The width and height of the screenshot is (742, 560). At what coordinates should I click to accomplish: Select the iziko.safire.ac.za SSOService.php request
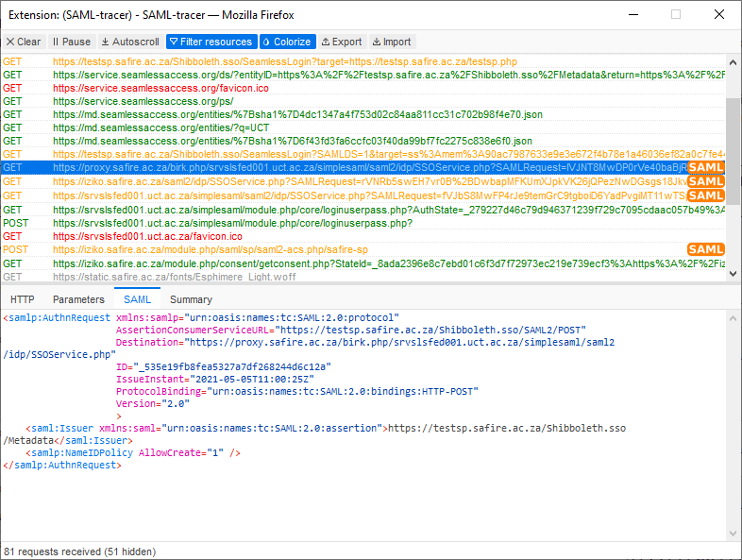(x=363, y=181)
